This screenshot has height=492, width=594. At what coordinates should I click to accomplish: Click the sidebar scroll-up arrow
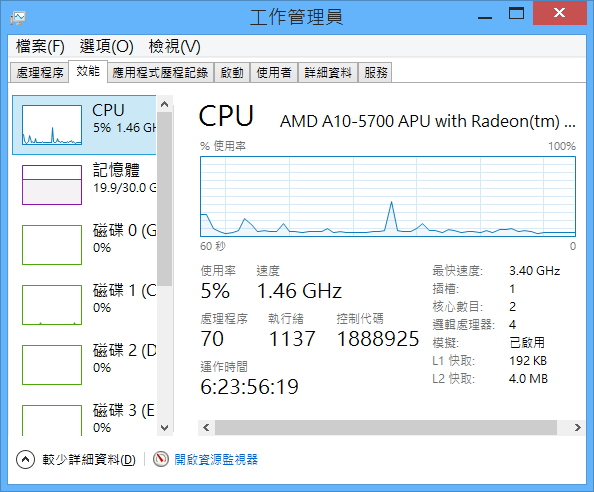164,104
